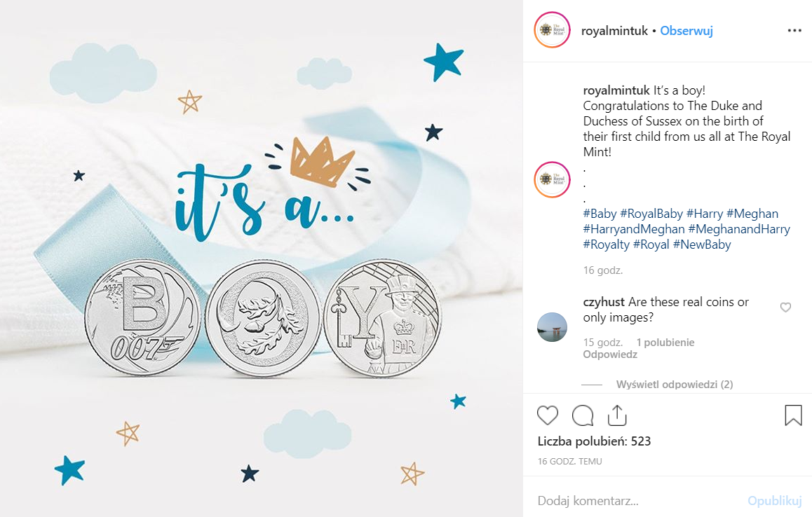Select the letter B 007 coin in the image
This screenshot has width=812, height=517.
(x=143, y=318)
